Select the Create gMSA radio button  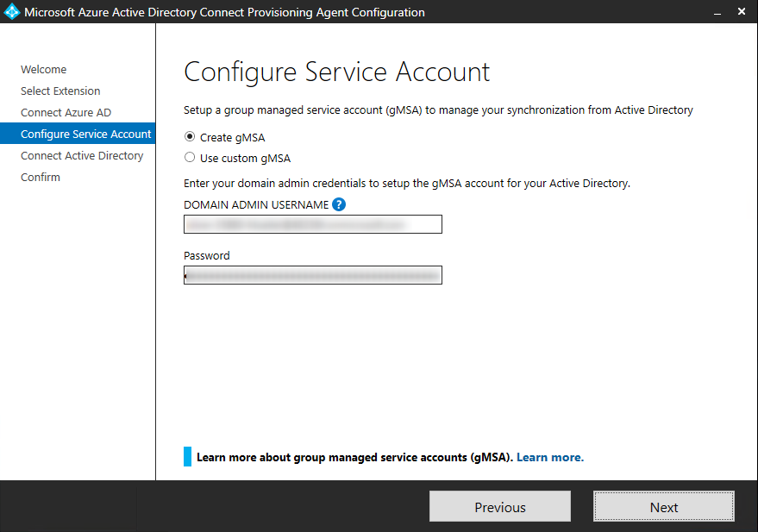(188, 138)
